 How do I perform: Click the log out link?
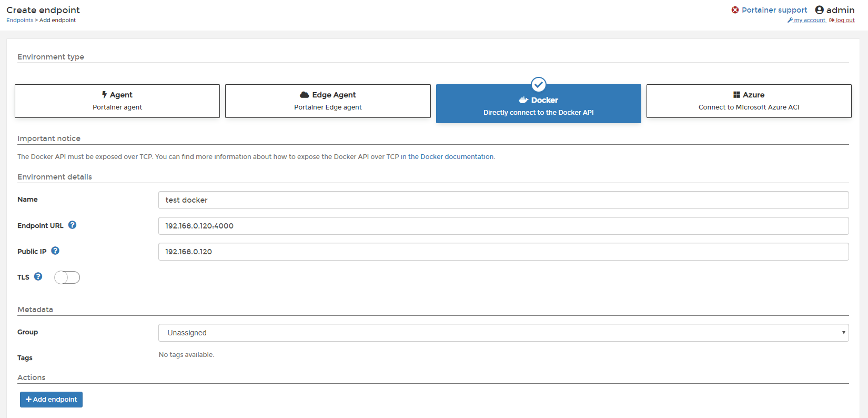(x=845, y=20)
